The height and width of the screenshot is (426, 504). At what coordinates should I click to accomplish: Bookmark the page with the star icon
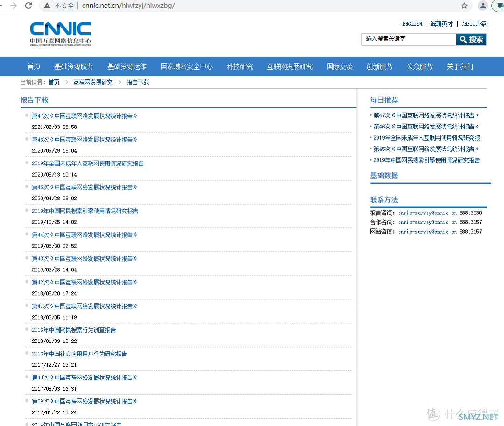click(464, 6)
